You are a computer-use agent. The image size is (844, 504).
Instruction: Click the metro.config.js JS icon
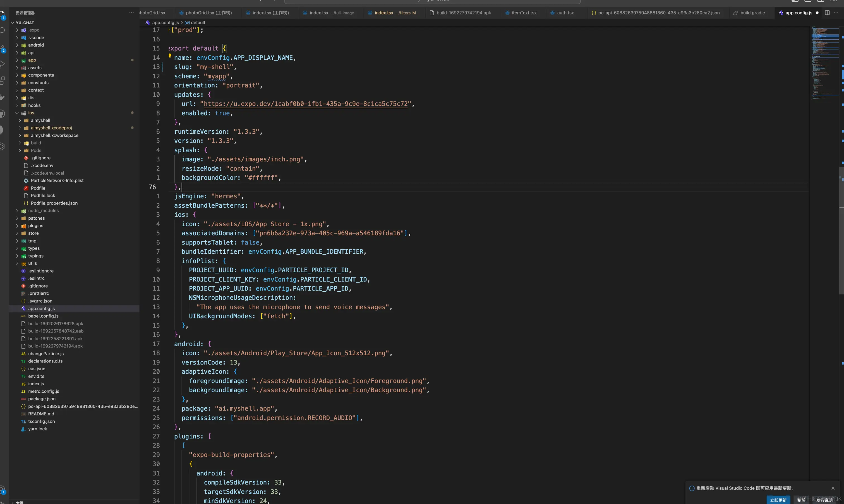23,391
